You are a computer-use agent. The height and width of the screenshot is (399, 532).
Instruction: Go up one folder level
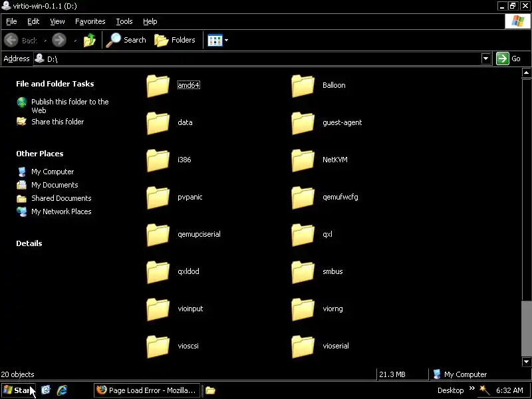90,40
